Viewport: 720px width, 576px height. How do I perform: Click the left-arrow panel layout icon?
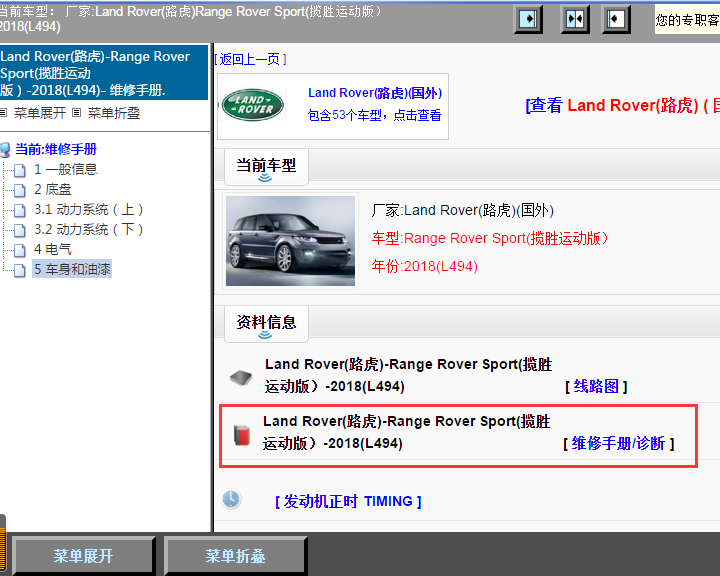pos(616,19)
